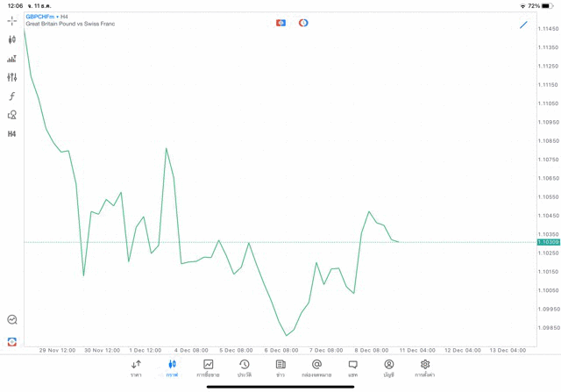The height and width of the screenshot is (392, 561).
Task: Tap the circular red-blue clock icon
Action: (x=303, y=23)
